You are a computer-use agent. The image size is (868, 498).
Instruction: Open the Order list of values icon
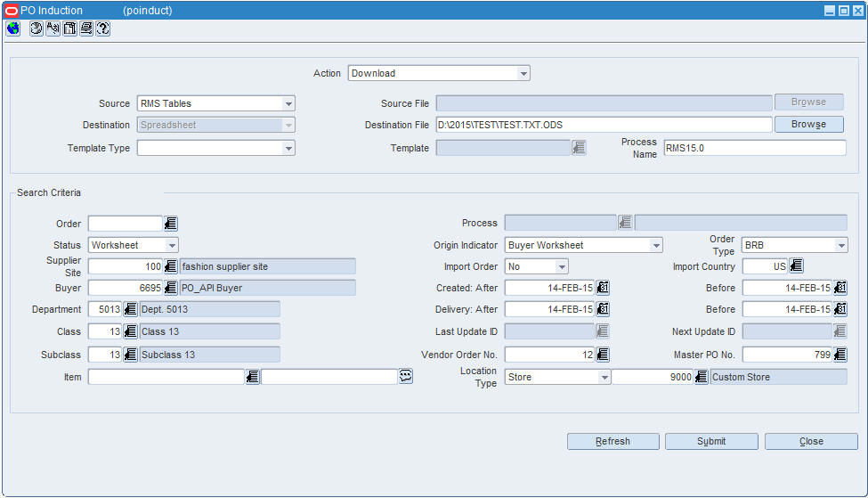coord(171,224)
